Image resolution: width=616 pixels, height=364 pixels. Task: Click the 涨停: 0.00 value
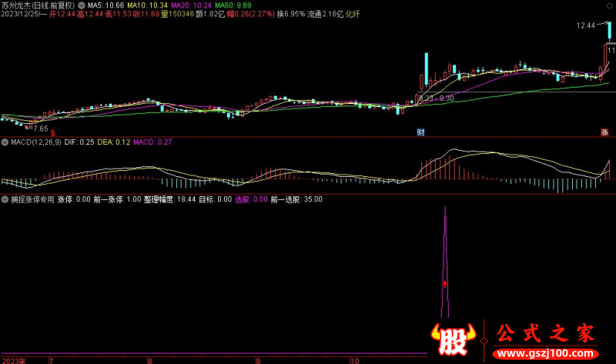(74, 199)
